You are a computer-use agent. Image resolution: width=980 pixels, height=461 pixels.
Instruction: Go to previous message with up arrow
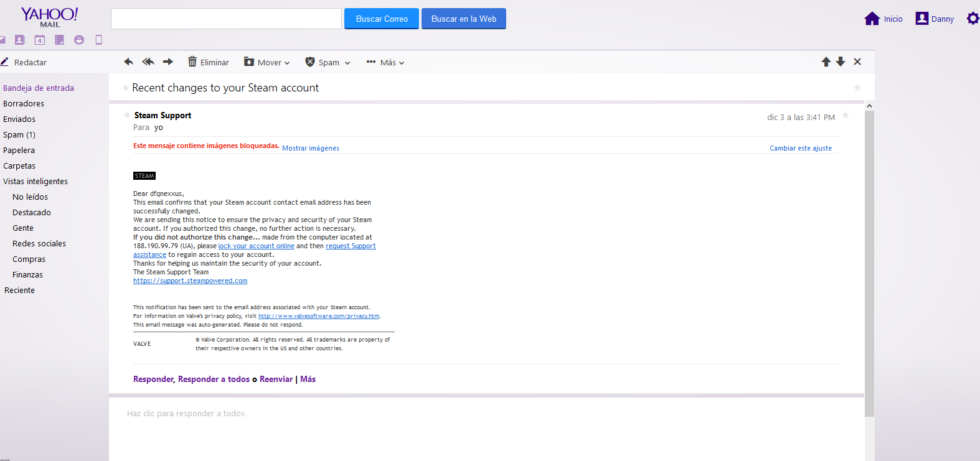[x=826, y=62]
